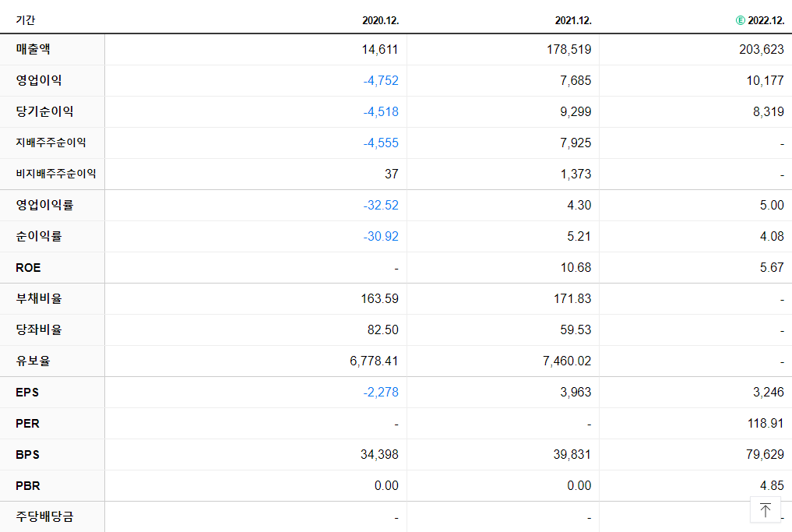Viewport: 792px width, 532px height.
Task: Click the 5.67 ROE value
Action: pyautogui.click(x=772, y=268)
